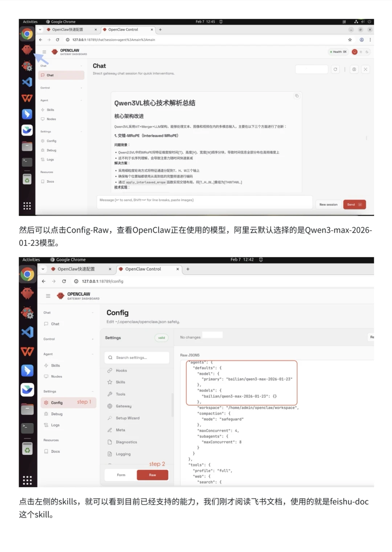Reload the page in the Chat browser window

57,40
